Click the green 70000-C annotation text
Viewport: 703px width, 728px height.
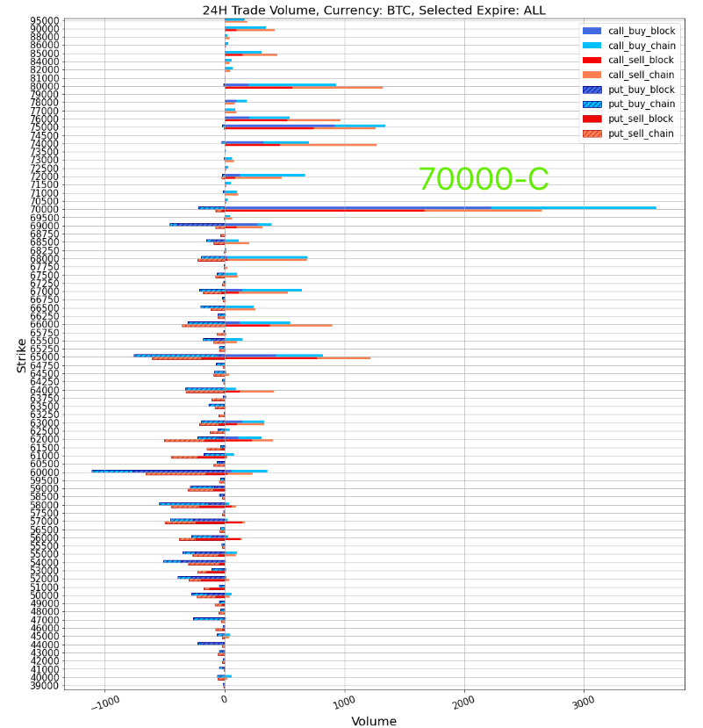pyautogui.click(x=483, y=179)
